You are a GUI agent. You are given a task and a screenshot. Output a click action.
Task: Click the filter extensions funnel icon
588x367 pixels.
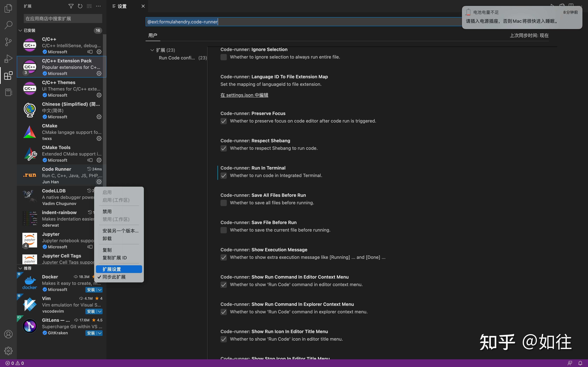[x=71, y=6]
